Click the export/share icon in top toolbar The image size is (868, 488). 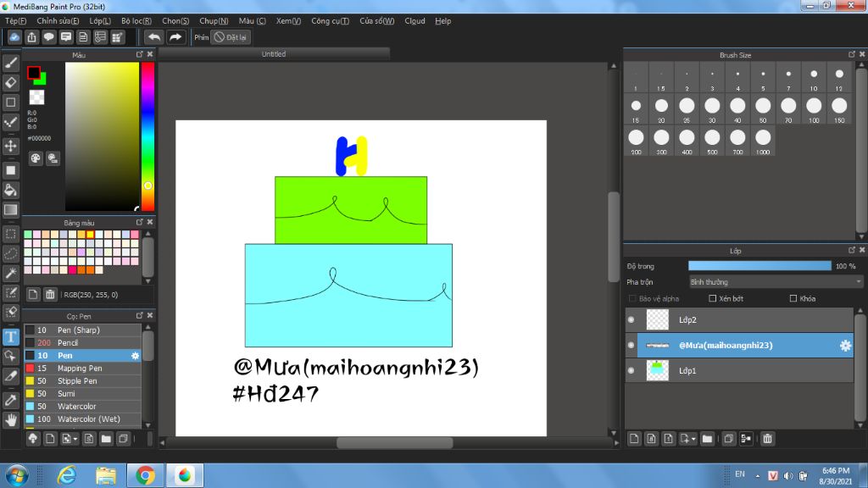tap(31, 37)
